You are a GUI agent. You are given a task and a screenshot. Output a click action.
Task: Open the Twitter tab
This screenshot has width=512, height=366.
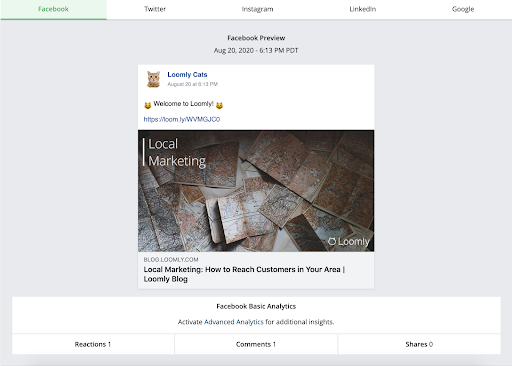point(155,9)
